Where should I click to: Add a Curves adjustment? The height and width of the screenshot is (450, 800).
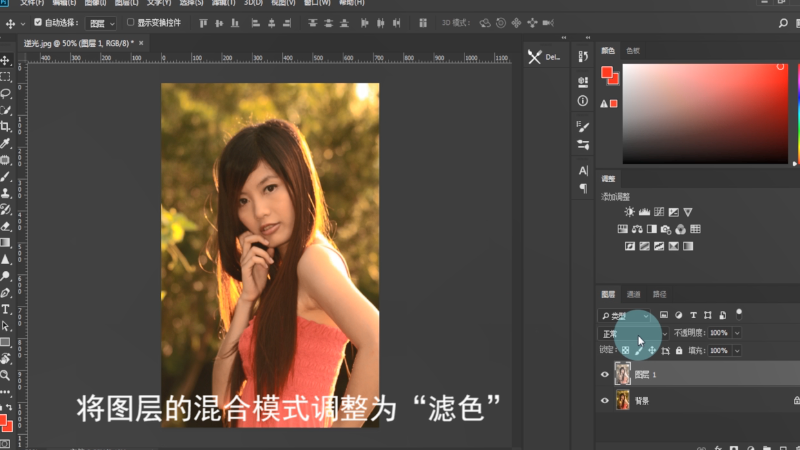[x=659, y=212]
